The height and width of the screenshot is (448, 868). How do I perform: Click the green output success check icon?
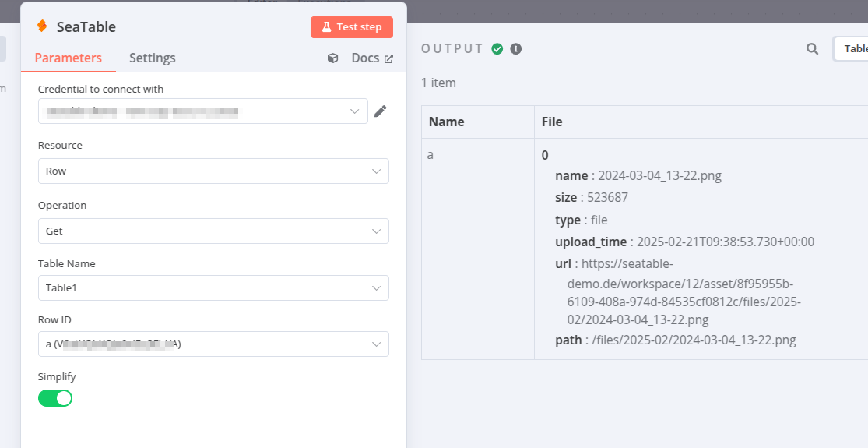[497, 49]
